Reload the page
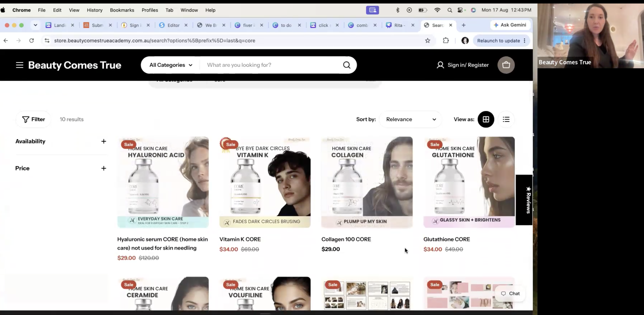 (x=31, y=41)
